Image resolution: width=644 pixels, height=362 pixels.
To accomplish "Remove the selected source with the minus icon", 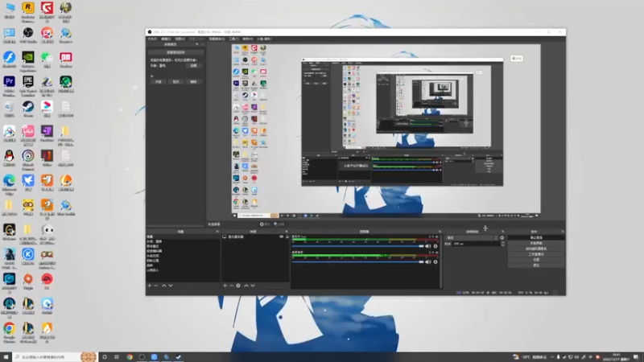I will pyautogui.click(x=231, y=286).
